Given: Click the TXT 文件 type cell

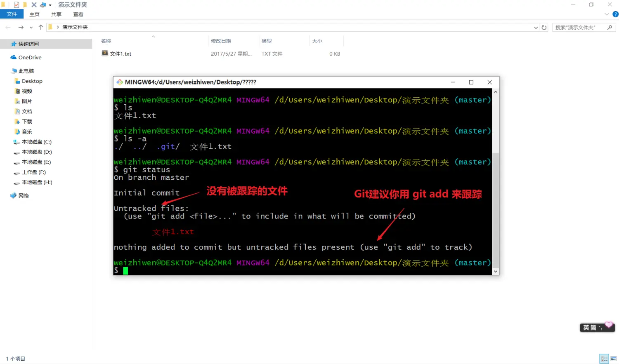Looking at the screenshot, I should tap(272, 54).
